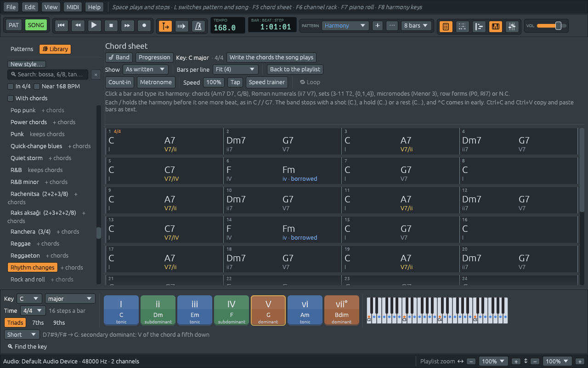Switch to PAT mode
Viewport: 588px width, 368px height.
(14, 25)
